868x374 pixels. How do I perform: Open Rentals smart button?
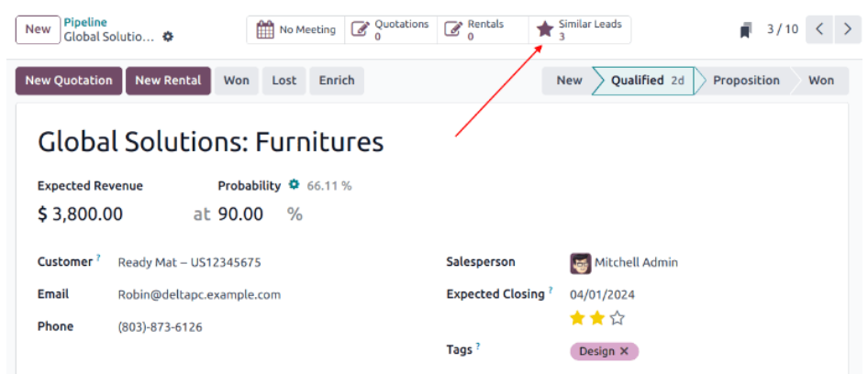tap(484, 29)
